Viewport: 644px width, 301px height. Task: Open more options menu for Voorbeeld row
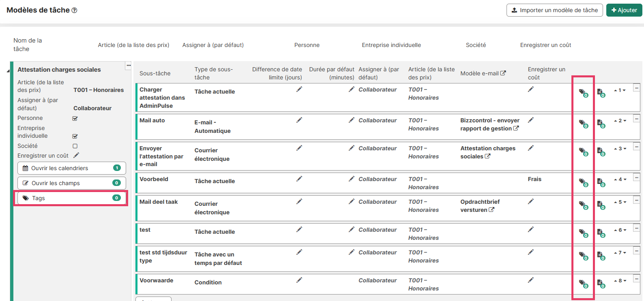pos(636,177)
